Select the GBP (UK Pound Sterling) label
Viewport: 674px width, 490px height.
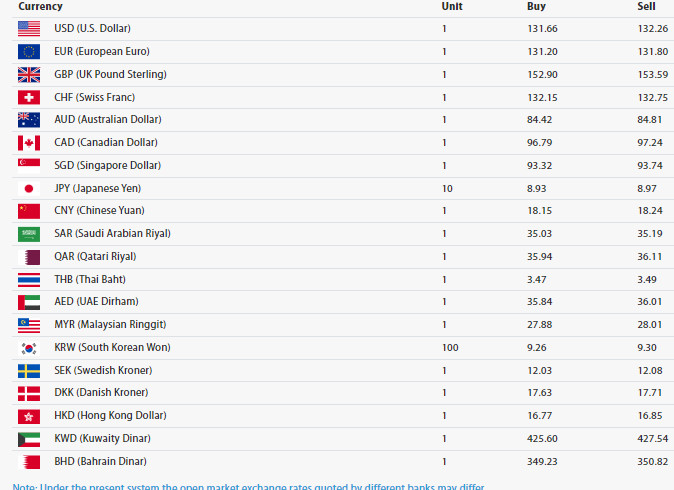pos(110,74)
